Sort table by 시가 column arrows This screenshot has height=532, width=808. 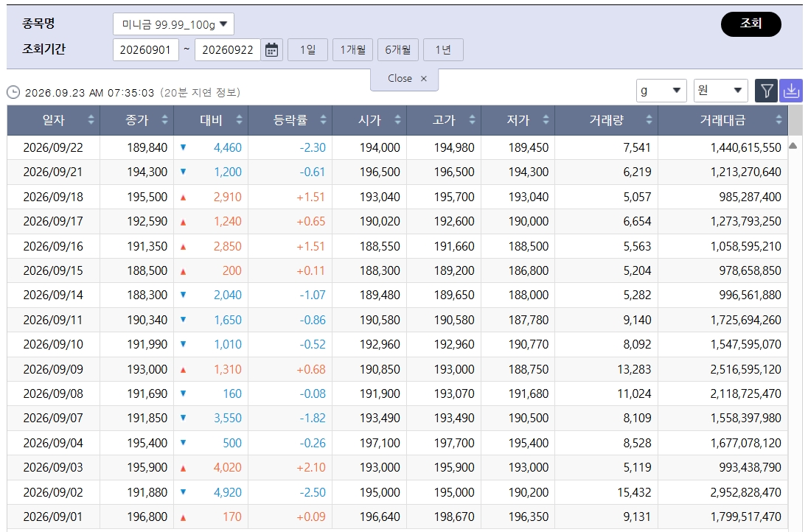pyautogui.click(x=398, y=120)
